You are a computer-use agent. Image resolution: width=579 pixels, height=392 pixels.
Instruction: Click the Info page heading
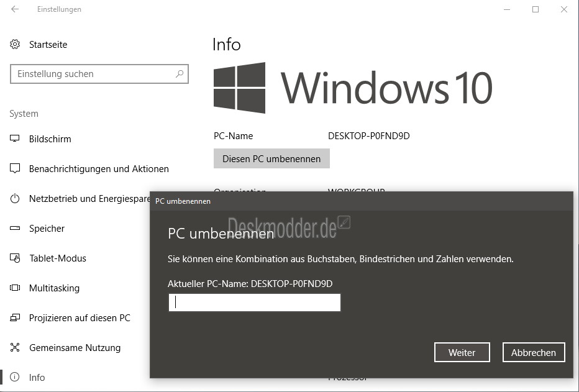coord(226,45)
